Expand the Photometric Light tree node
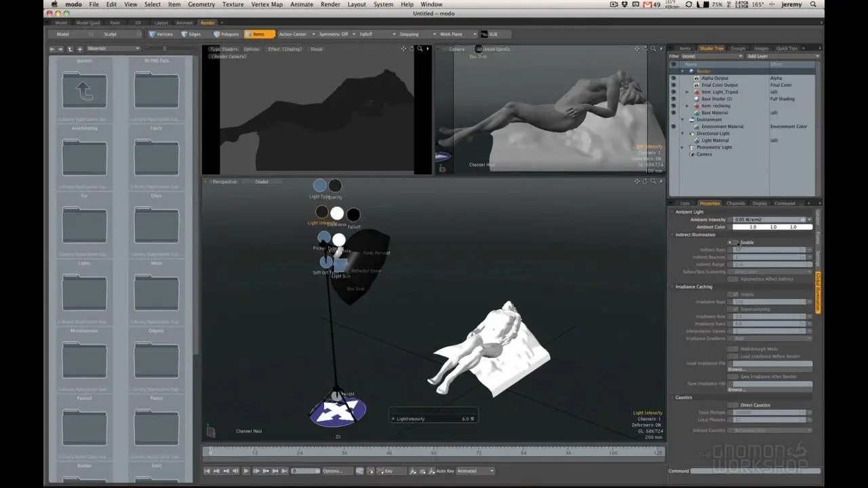The width and height of the screenshot is (868, 488). click(683, 148)
